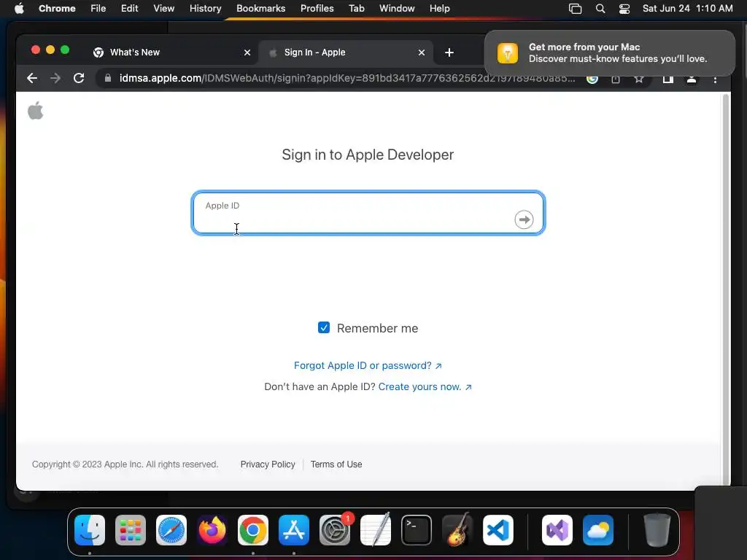Switch to the What's New tab
The width and height of the screenshot is (747, 560).
171,52
